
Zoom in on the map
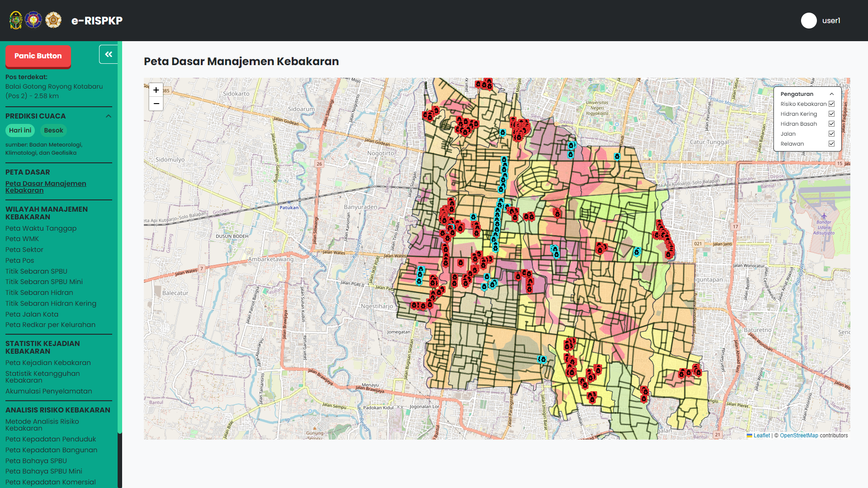pyautogui.click(x=156, y=90)
